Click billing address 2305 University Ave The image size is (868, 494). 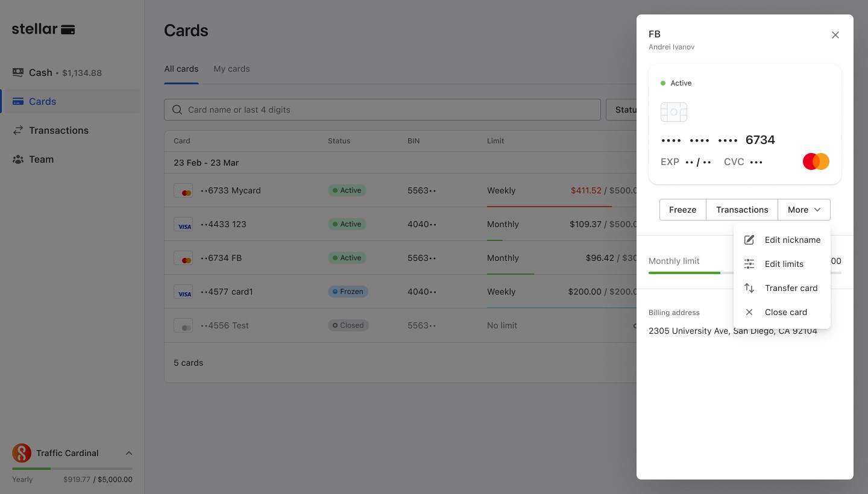(x=733, y=331)
